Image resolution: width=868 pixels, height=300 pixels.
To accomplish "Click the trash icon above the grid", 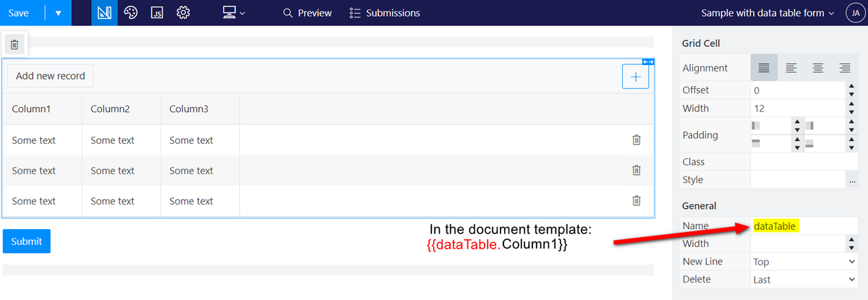I will (14, 45).
